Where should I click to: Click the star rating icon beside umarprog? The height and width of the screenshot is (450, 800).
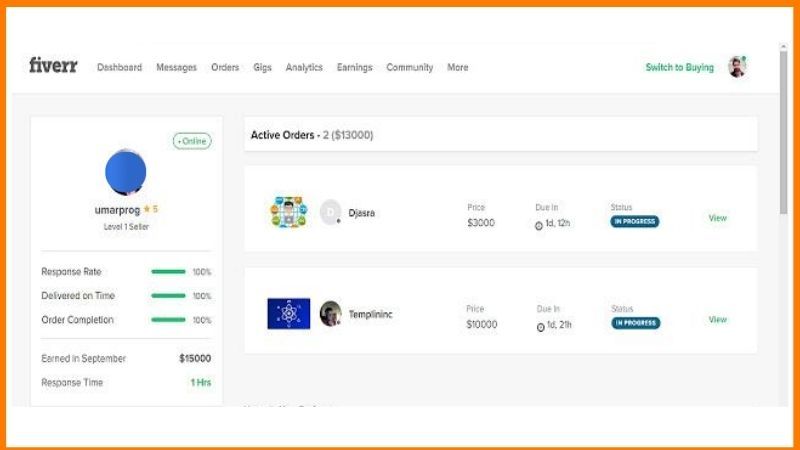coord(147,209)
